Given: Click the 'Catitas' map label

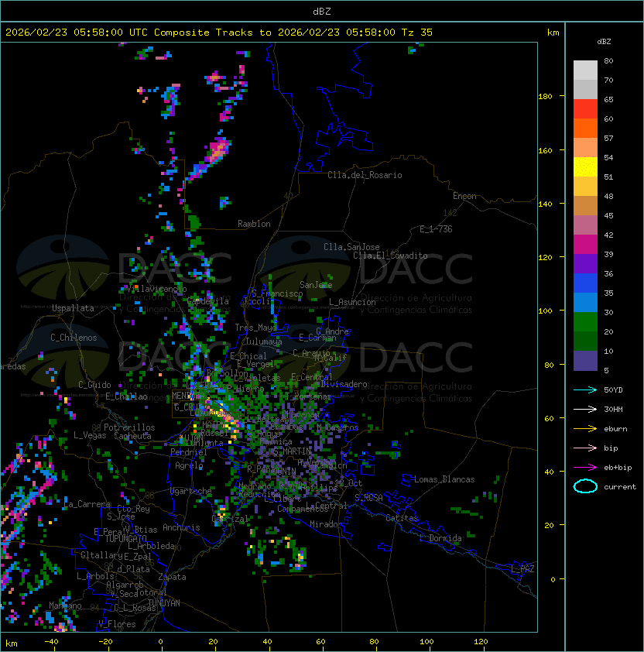Looking at the screenshot, I should coord(402,518).
